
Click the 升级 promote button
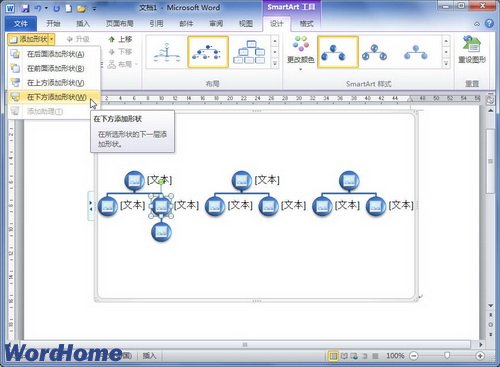(78, 39)
